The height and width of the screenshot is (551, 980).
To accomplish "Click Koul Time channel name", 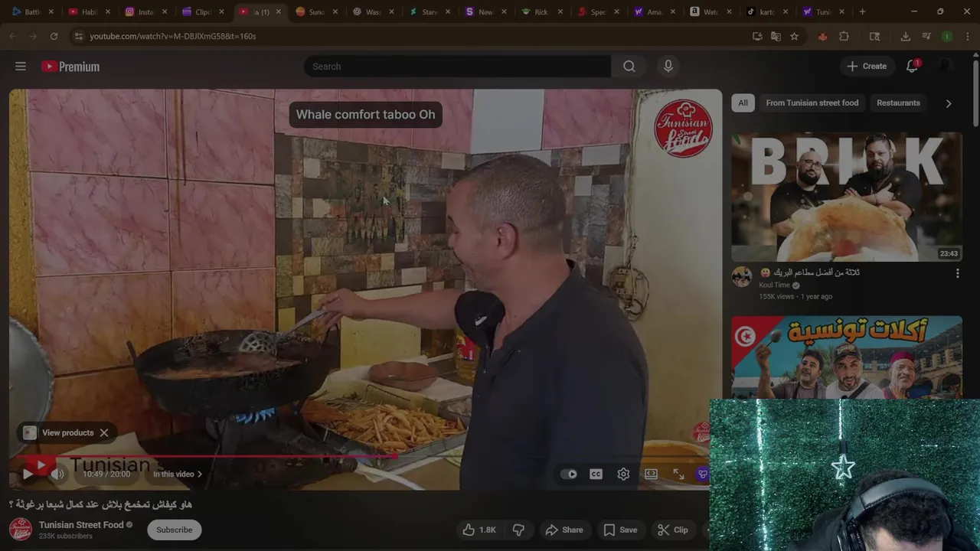I will click(774, 285).
